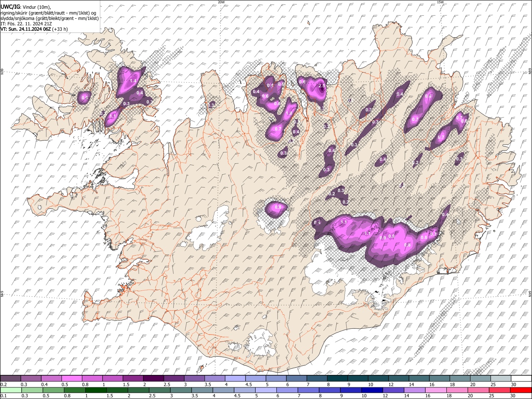Click the '20W' longitude label
Screen dimensions: 532x399
click(221, 2)
